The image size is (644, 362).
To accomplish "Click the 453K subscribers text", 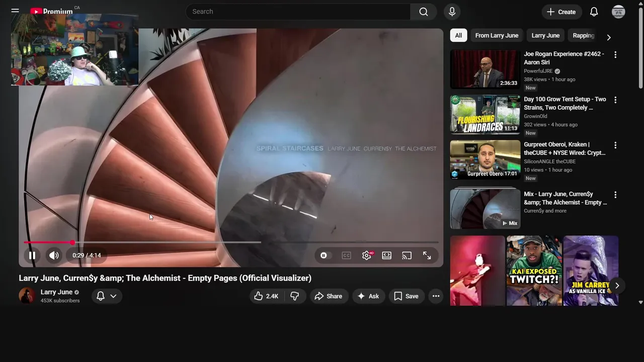I will click(60, 301).
